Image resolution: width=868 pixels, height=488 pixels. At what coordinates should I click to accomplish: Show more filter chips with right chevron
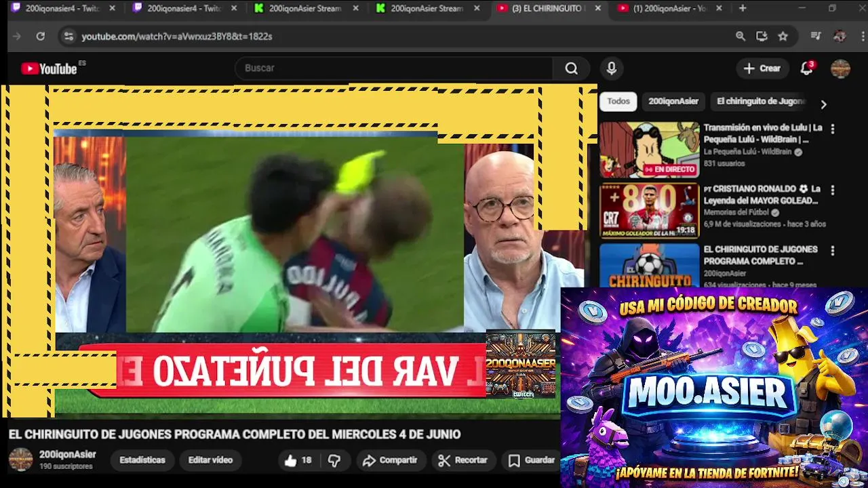coord(823,104)
